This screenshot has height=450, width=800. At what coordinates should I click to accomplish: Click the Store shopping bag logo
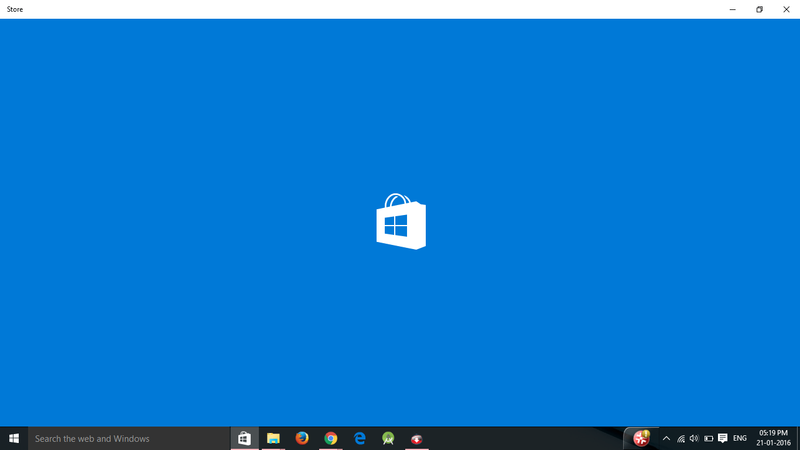pos(401,221)
